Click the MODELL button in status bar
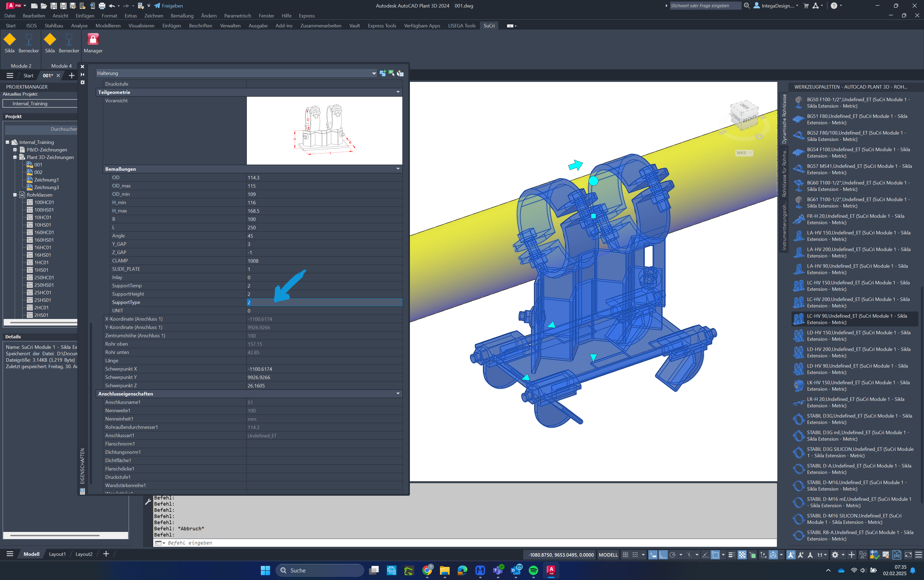Image resolution: width=924 pixels, height=580 pixels. 608,555
